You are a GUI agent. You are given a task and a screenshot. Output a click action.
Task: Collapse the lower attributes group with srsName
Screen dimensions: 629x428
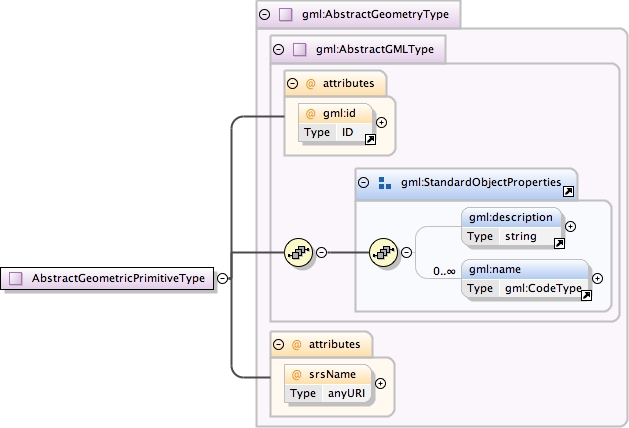click(x=278, y=344)
